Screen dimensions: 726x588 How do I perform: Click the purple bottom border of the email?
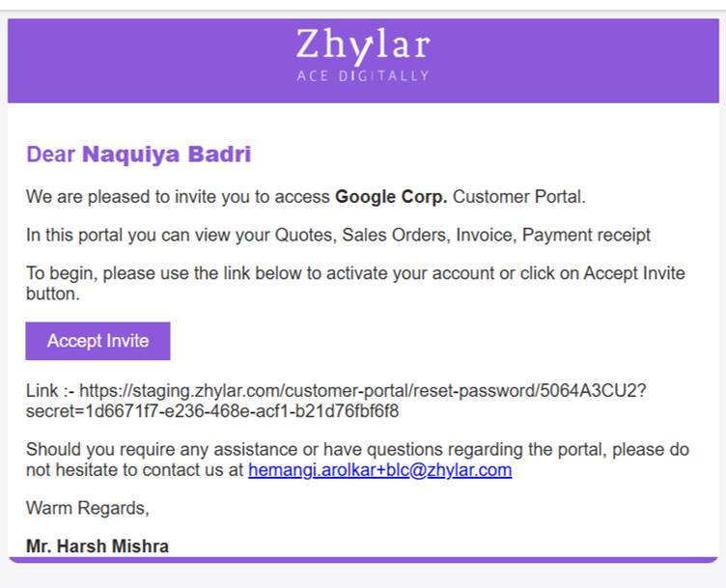tap(362, 559)
